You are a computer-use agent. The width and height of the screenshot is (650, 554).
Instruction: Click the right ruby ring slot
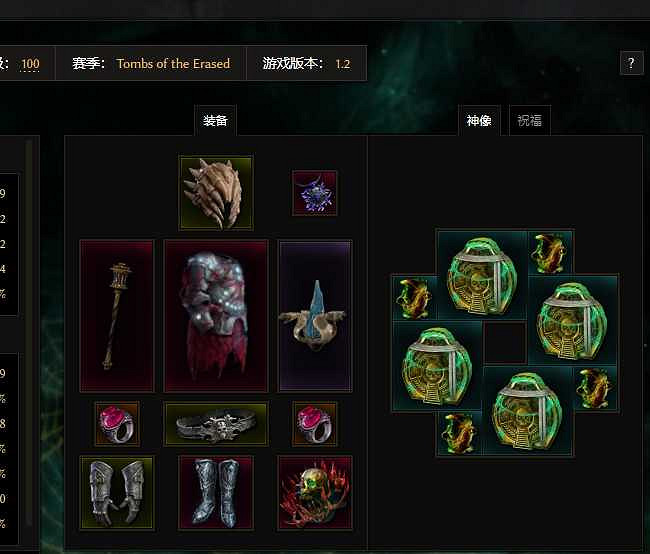coord(315,423)
